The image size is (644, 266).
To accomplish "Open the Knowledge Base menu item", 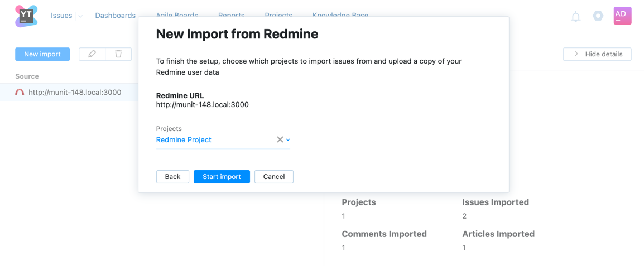I will pos(340,14).
